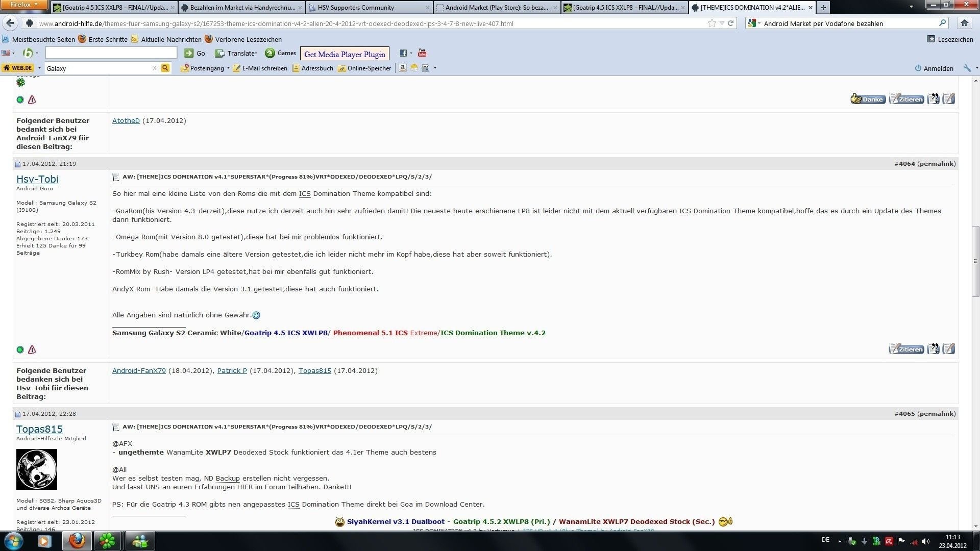The width and height of the screenshot is (980, 551).
Task: Open Online-Speicher toolbar item
Action: 364,68
